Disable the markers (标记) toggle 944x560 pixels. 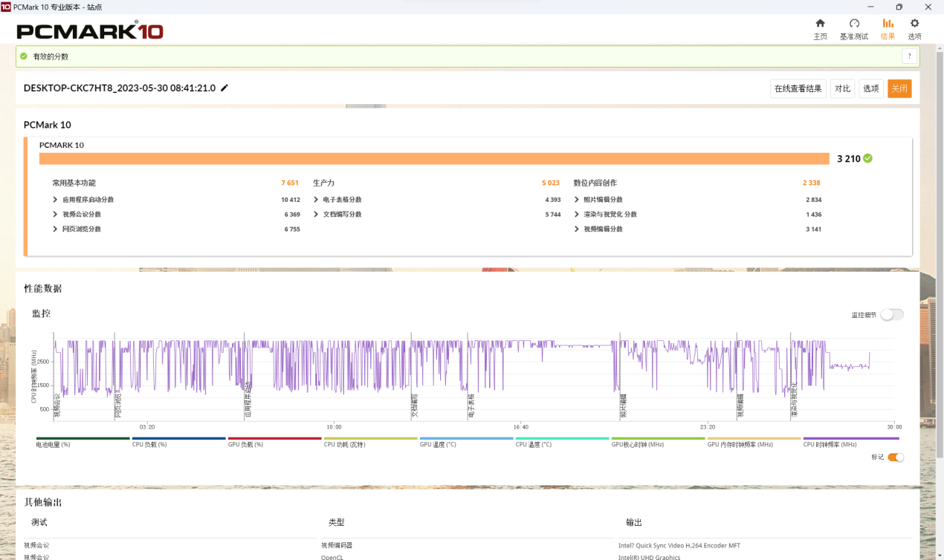pos(896,458)
